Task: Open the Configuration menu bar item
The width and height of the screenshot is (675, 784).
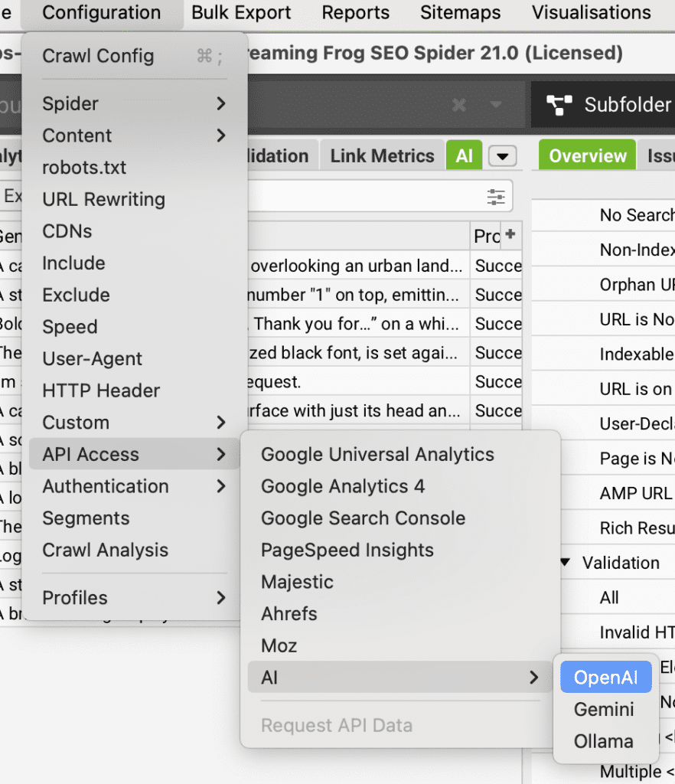Action: [x=102, y=12]
